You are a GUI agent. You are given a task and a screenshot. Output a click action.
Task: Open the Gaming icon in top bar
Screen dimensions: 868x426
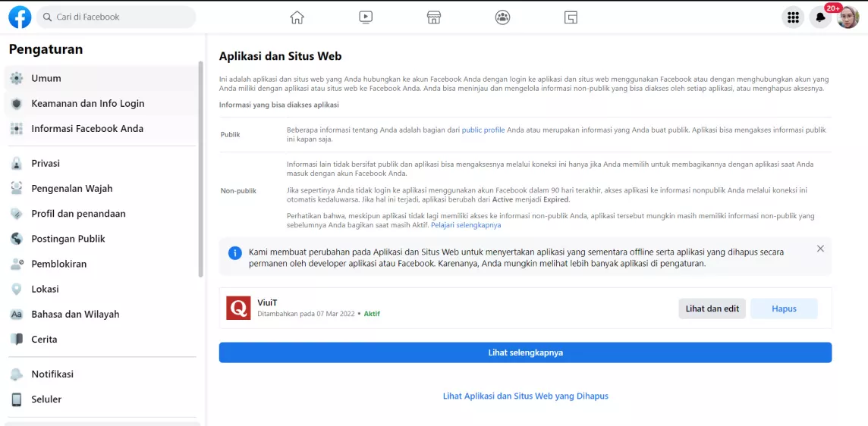571,17
